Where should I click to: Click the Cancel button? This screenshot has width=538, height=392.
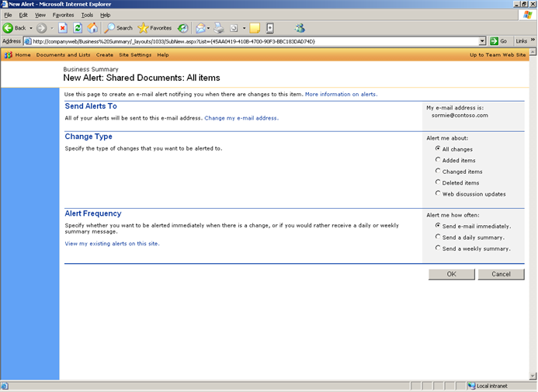[501, 274]
